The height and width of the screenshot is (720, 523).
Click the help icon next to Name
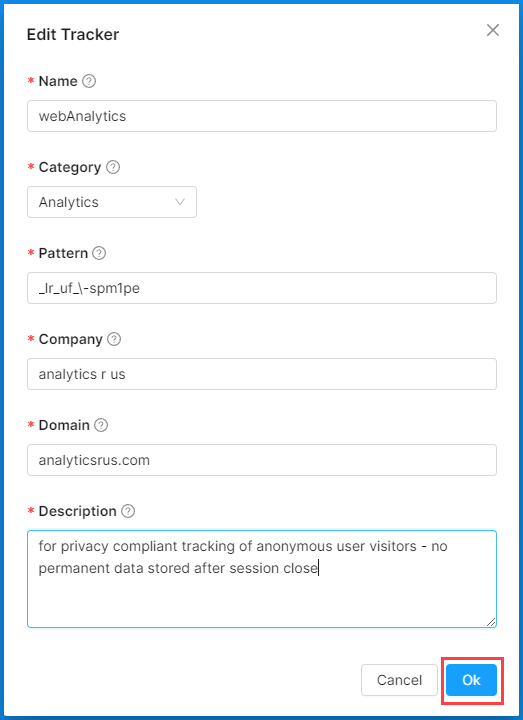(89, 81)
